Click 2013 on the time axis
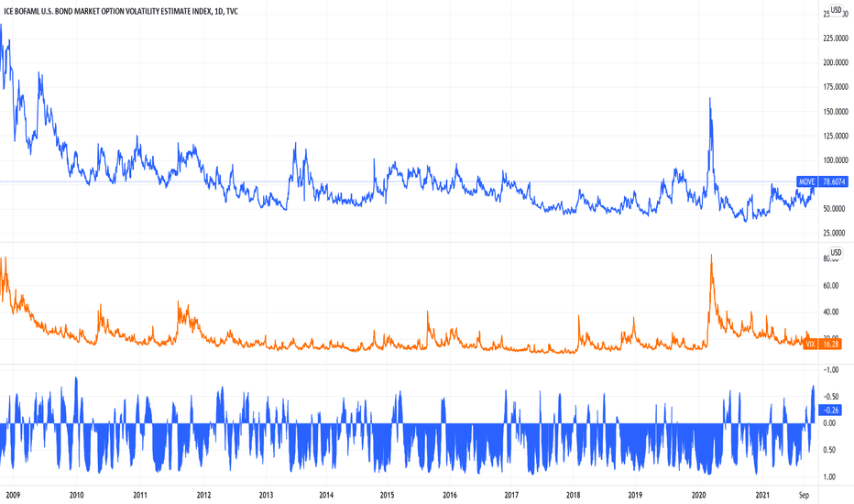The width and height of the screenshot is (854, 504). (266, 495)
